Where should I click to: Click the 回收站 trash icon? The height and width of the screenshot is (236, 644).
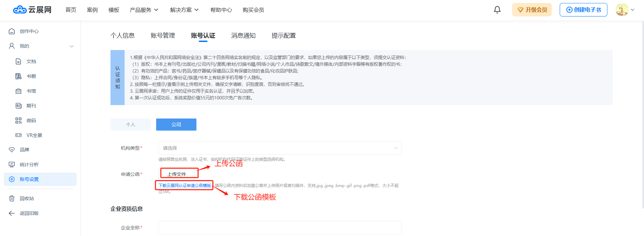coord(12,198)
